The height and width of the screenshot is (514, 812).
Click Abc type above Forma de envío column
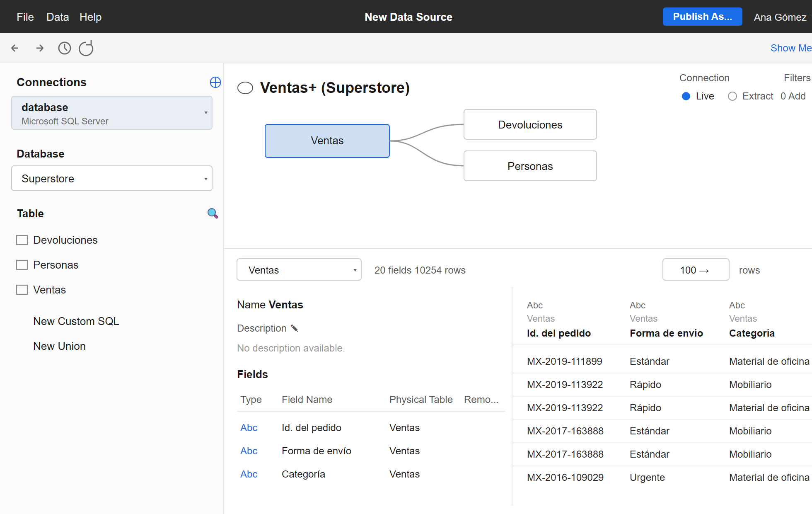pyautogui.click(x=638, y=305)
